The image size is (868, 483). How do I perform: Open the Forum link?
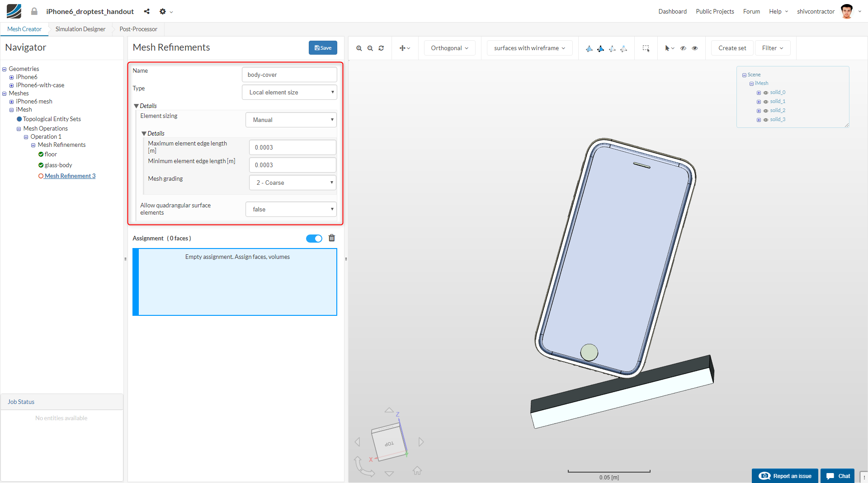tap(751, 11)
